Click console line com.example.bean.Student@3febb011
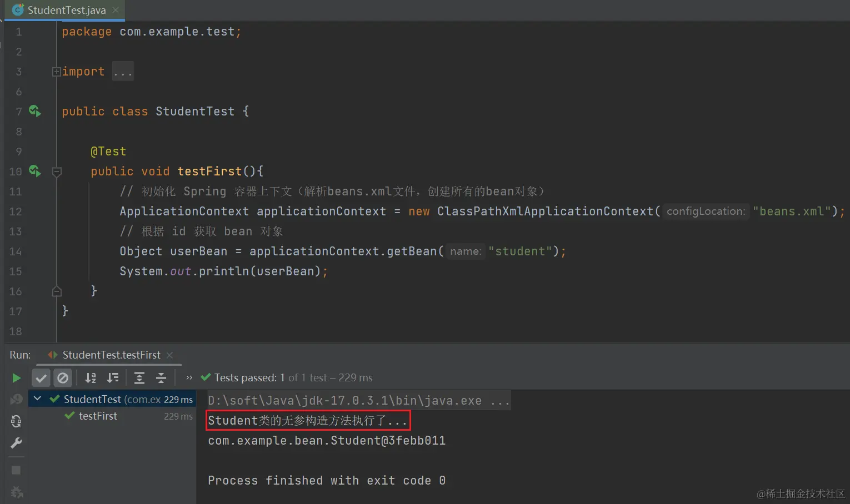This screenshot has height=504, width=850. coord(327,441)
